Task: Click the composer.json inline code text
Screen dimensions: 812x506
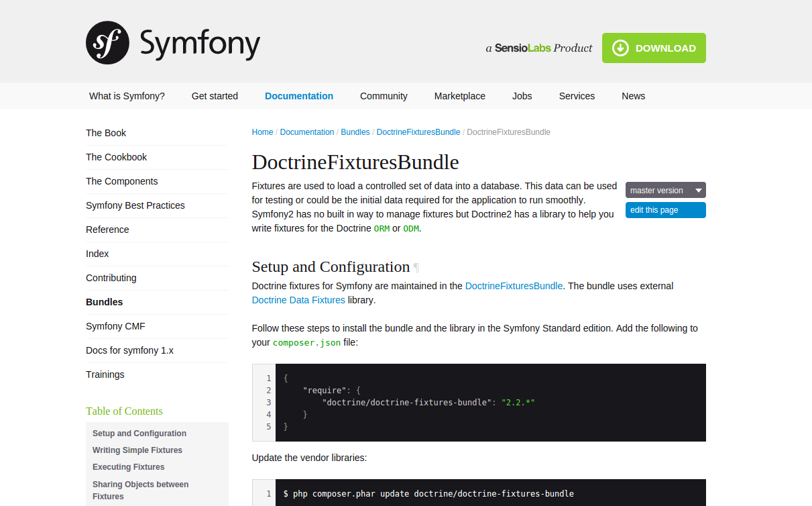Action: click(306, 343)
